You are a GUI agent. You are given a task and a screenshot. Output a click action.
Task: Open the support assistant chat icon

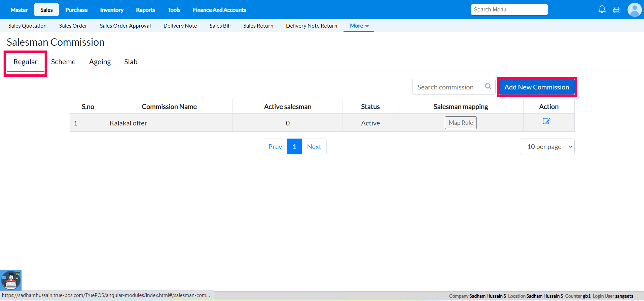pos(11,280)
